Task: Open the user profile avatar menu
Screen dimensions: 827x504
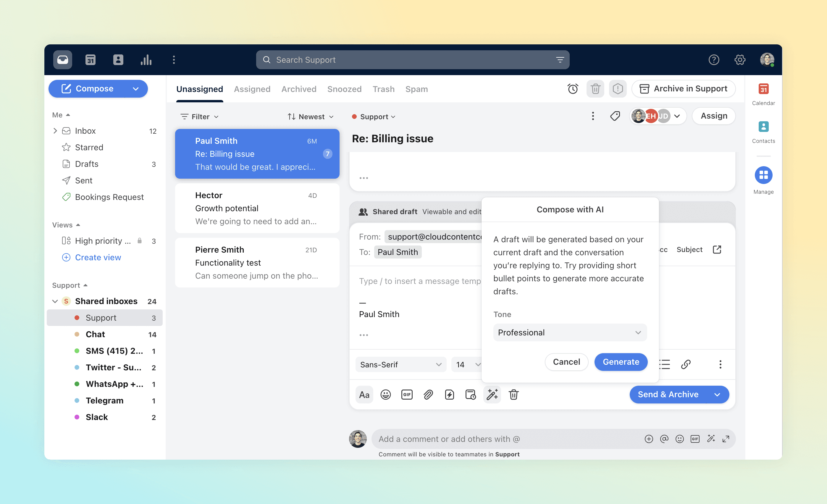Action: pos(767,60)
